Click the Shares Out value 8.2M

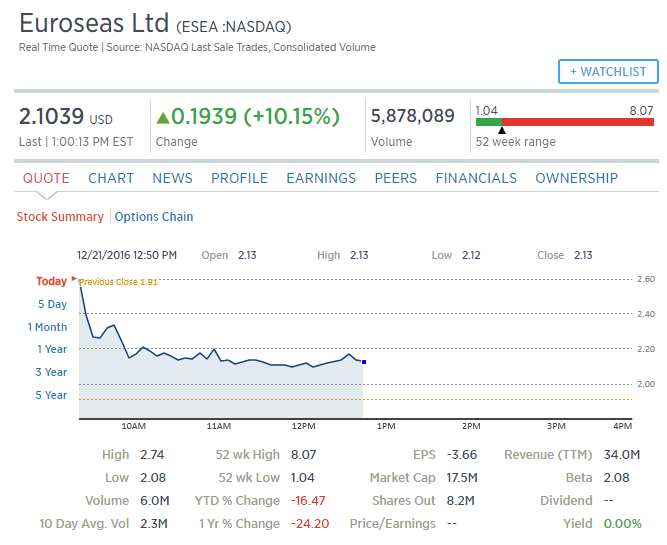coord(461,501)
